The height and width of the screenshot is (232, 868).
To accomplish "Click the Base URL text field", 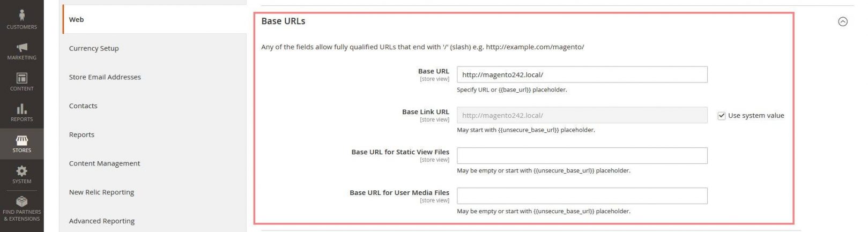I will click(x=582, y=75).
